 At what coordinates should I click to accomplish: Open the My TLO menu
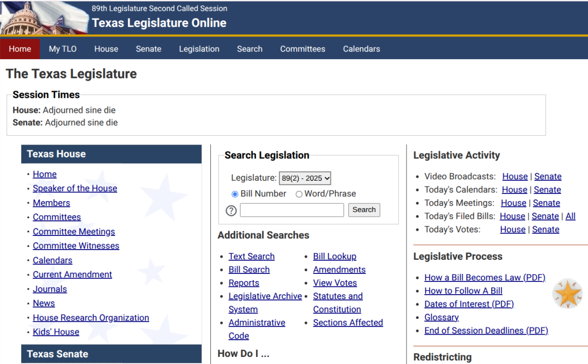tap(63, 49)
